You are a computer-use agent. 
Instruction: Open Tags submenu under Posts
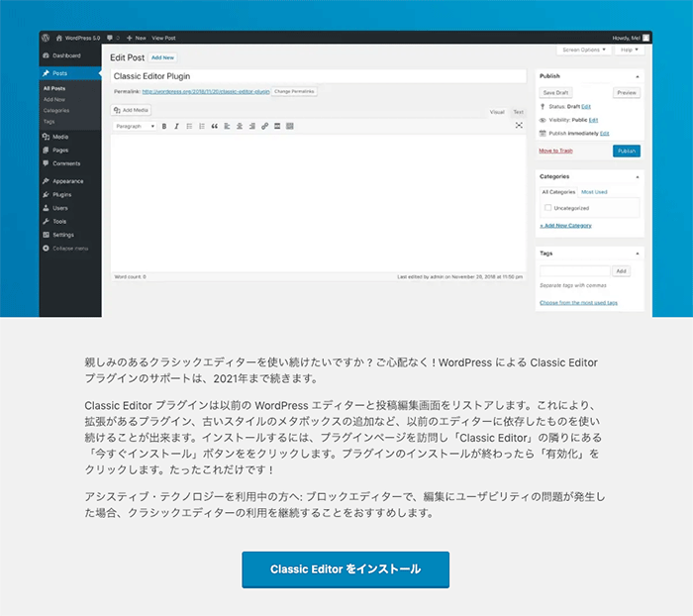tap(49, 122)
